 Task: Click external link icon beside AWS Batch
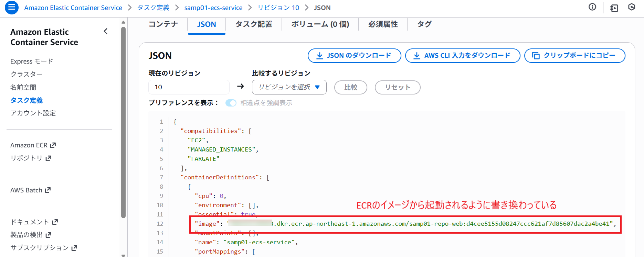[x=47, y=190]
